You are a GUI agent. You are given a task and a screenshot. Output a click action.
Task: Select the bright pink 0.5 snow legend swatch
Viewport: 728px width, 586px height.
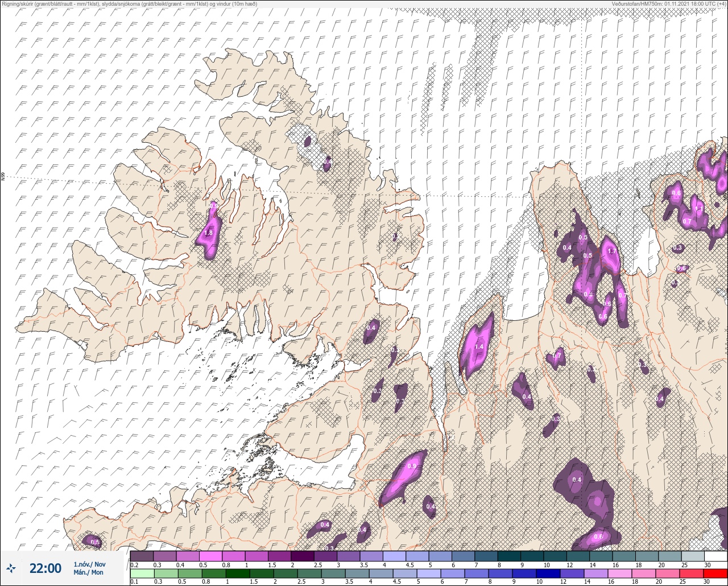[210, 556]
